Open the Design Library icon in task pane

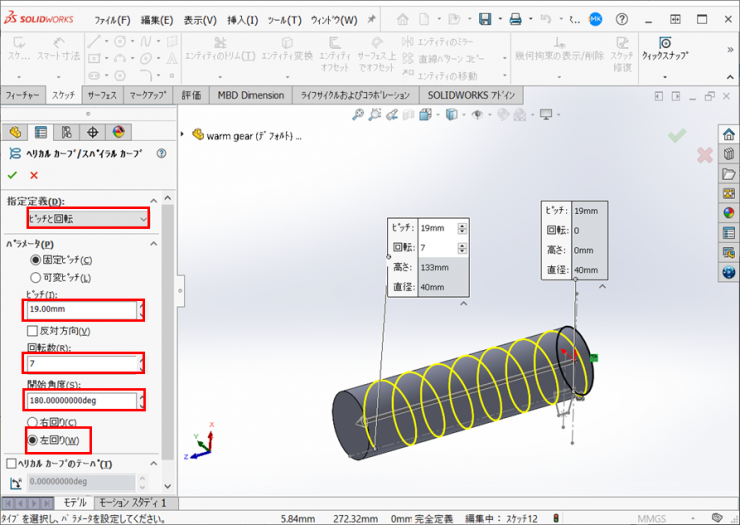tap(728, 154)
